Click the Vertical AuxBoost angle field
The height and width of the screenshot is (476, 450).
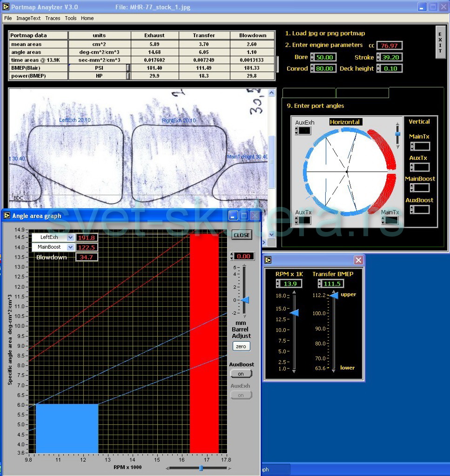(x=422, y=210)
